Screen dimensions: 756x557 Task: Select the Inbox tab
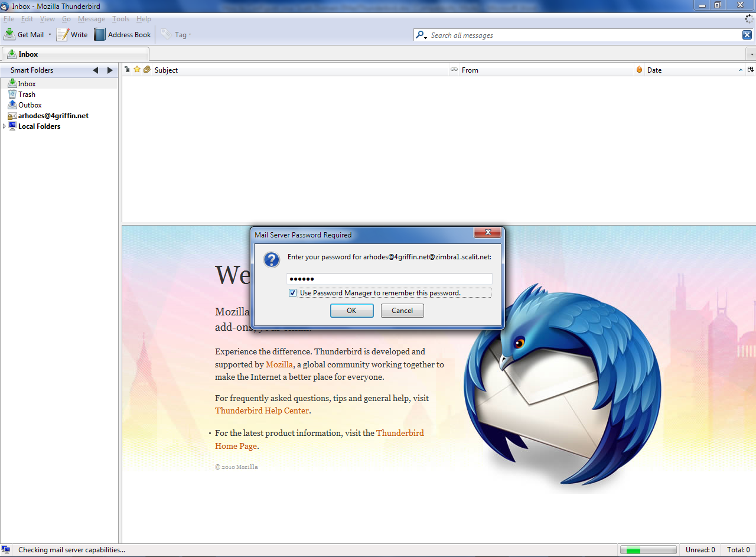pyautogui.click(x=75, y=54)
